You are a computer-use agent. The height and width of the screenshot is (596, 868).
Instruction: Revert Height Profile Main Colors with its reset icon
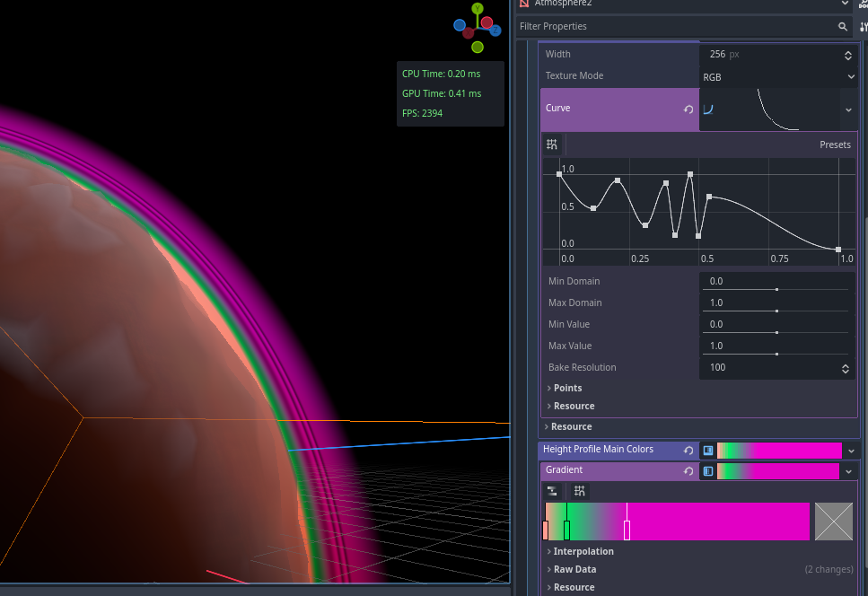[x=688, y=451]
